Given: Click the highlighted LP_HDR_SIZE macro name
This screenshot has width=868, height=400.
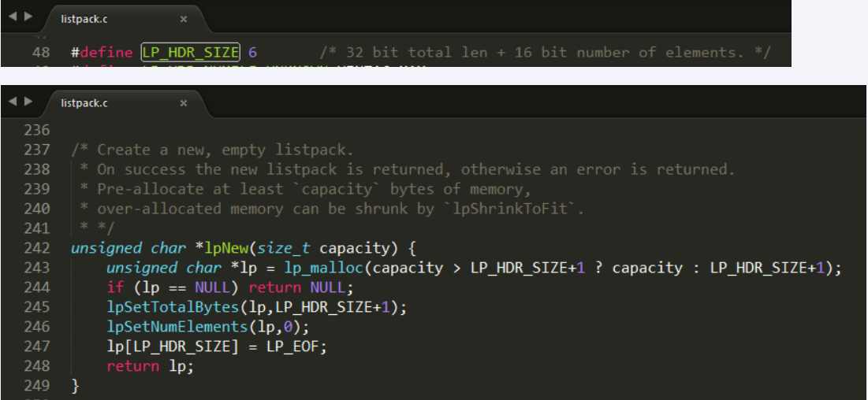Looking at the screenshot, I should 190,53.
